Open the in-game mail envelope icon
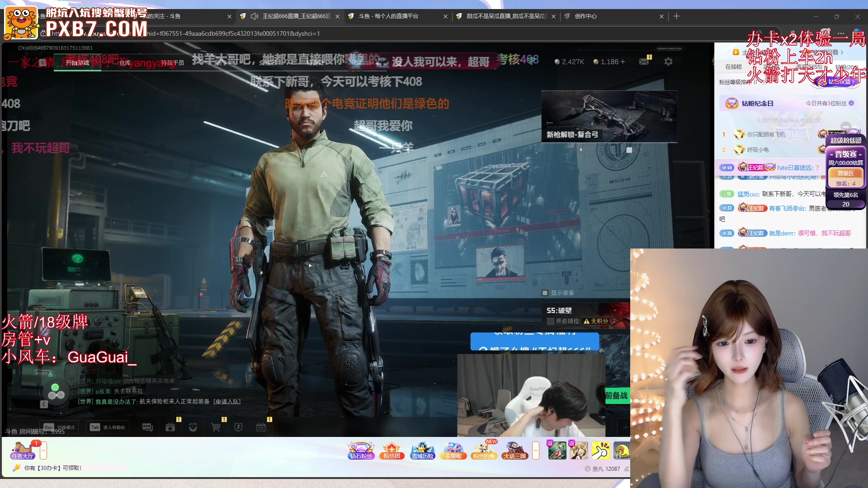 [x=644, y=61]
